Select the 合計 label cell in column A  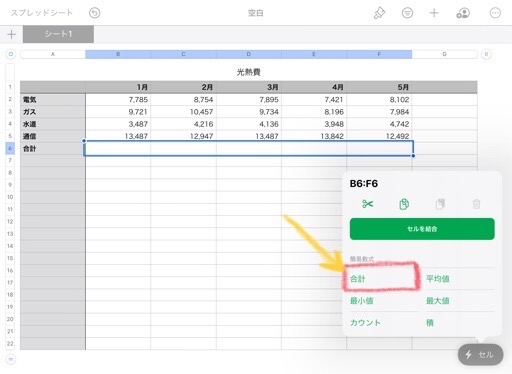pos(53,148)
